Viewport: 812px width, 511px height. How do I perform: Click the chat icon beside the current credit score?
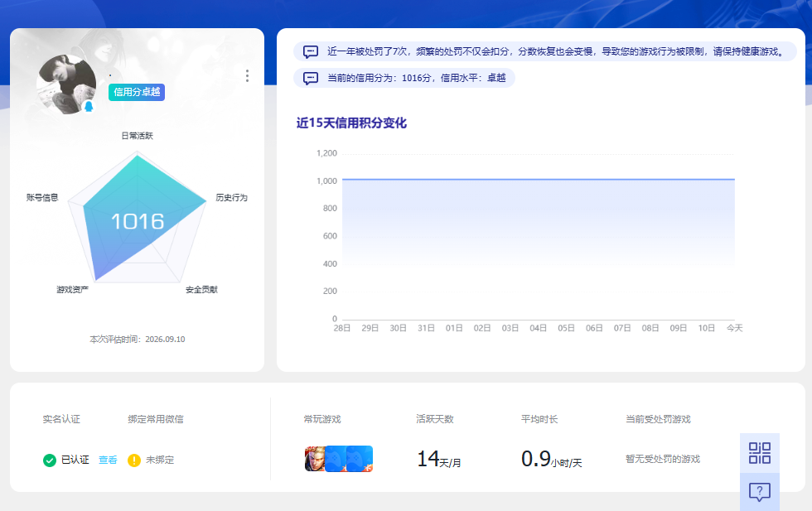point(311,78)
